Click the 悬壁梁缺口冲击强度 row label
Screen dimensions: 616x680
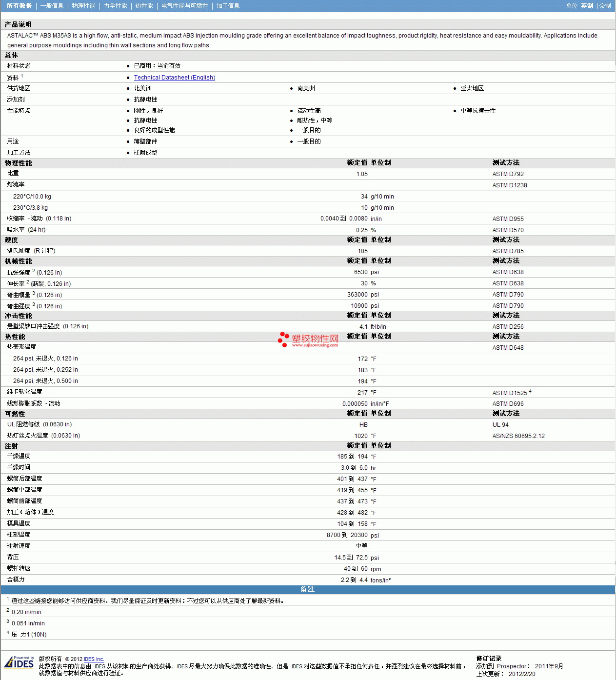pos(48,326)
